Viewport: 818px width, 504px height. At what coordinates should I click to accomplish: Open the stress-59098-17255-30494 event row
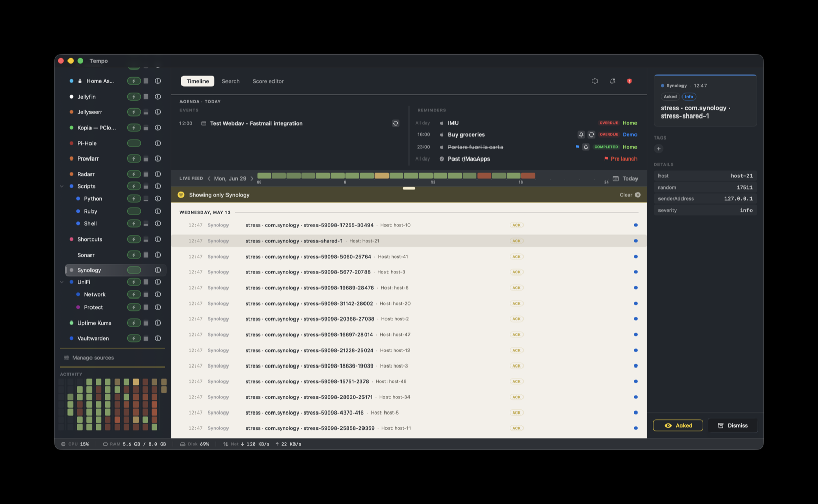[x=409, y=225]
